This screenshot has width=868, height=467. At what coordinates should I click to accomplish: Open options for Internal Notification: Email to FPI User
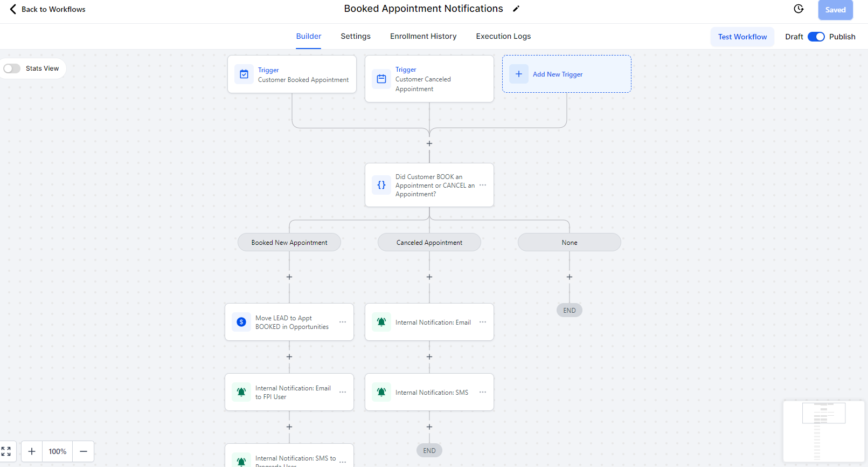[x=343, y=392]
